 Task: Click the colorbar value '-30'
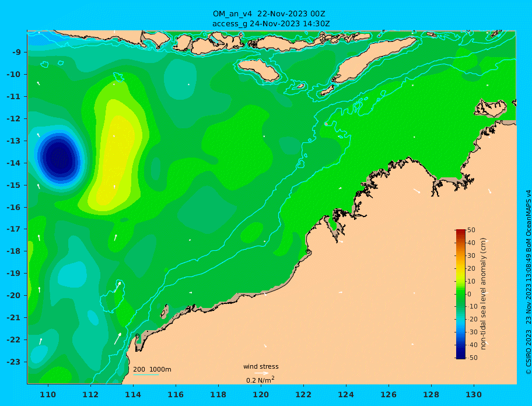pyautogui.click(x=471, y=332)
